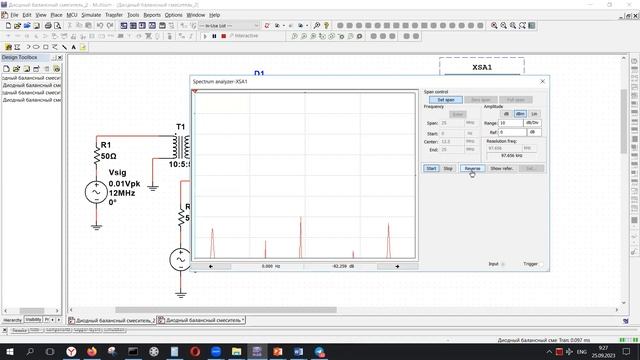Open File Explorer from the taskbar
This screenshot has width=640, height=360.
(236, 351)
